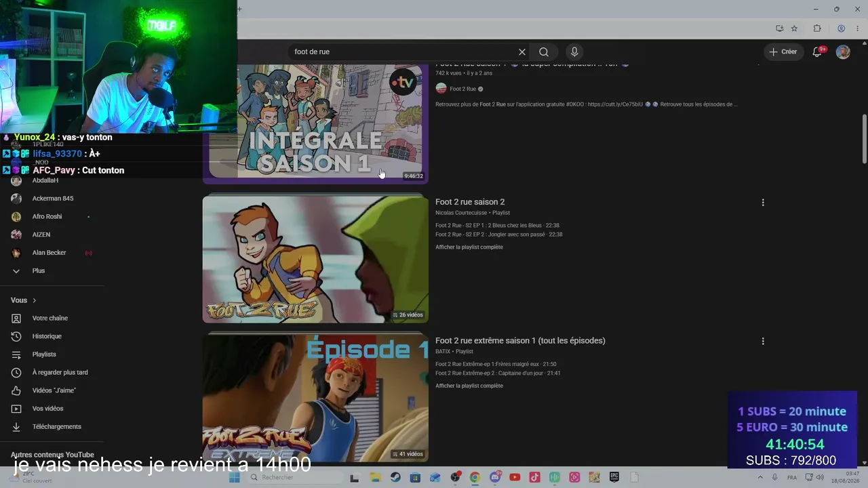Open the Foot 2 Rue channel avatar
868x488 pixels.
coord(441,89)
